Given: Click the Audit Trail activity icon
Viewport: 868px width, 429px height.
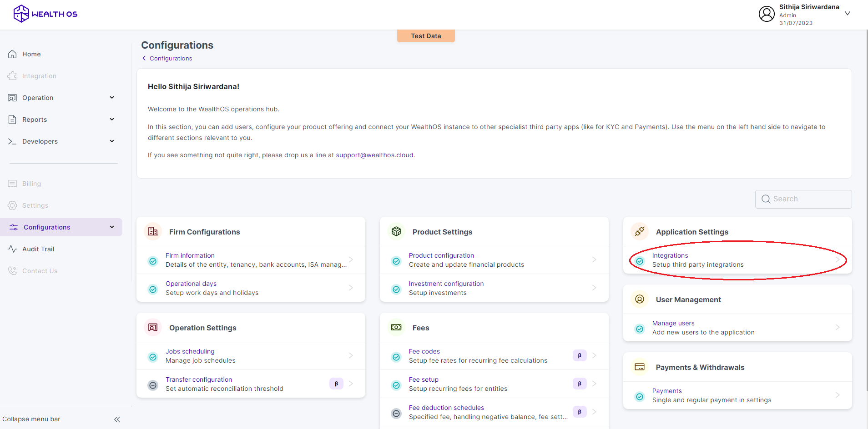Looking at the screenshot, I should [12, 249].
